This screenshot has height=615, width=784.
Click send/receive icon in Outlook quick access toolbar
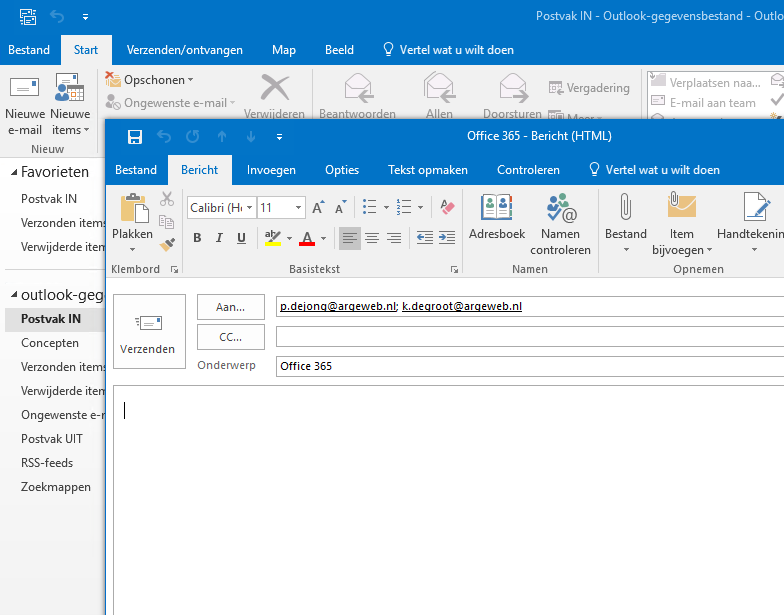pos(28,16)
